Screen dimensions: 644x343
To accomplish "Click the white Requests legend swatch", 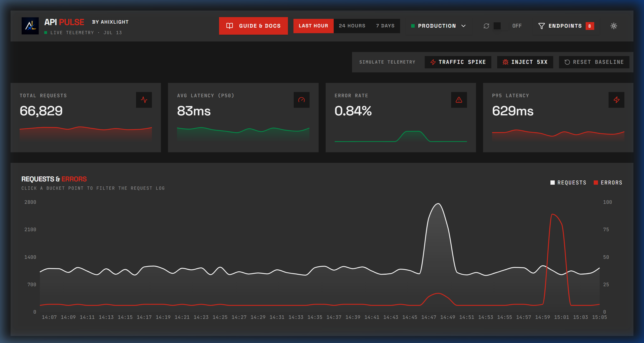I will pos(552,183).
